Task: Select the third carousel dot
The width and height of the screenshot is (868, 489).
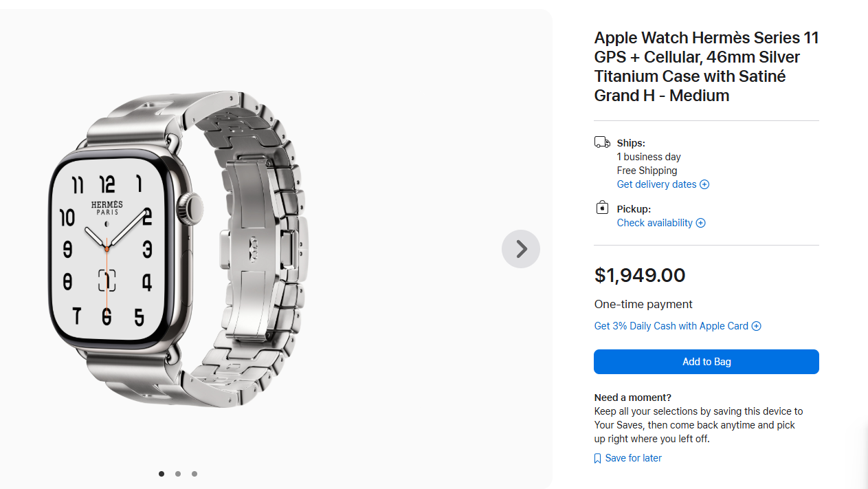Action: click(x=194, y=474)
